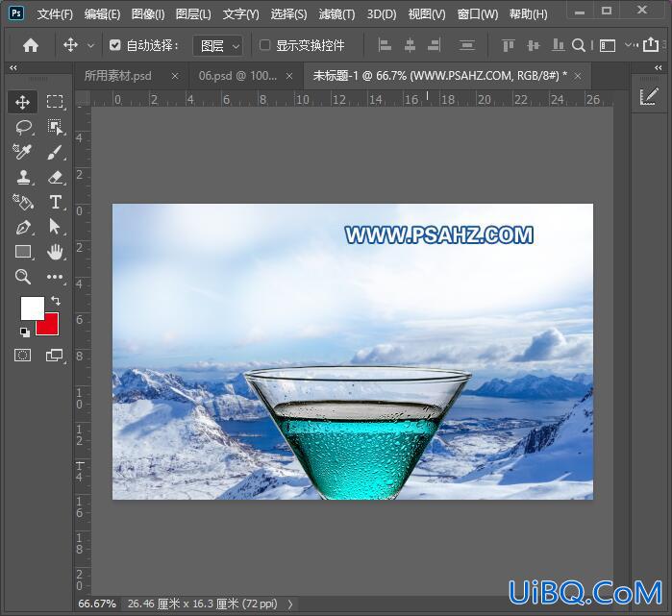Select the Rectangular Marquee tool
Image resolution: width=672 pixels, height=616 pixels.
(x=55, y=102)
